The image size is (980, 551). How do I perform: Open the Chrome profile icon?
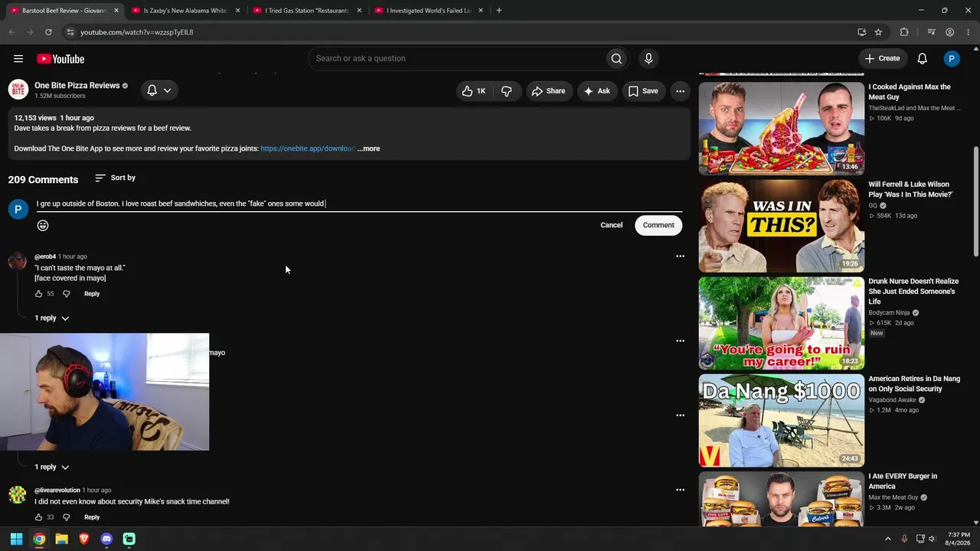(949, 32)
